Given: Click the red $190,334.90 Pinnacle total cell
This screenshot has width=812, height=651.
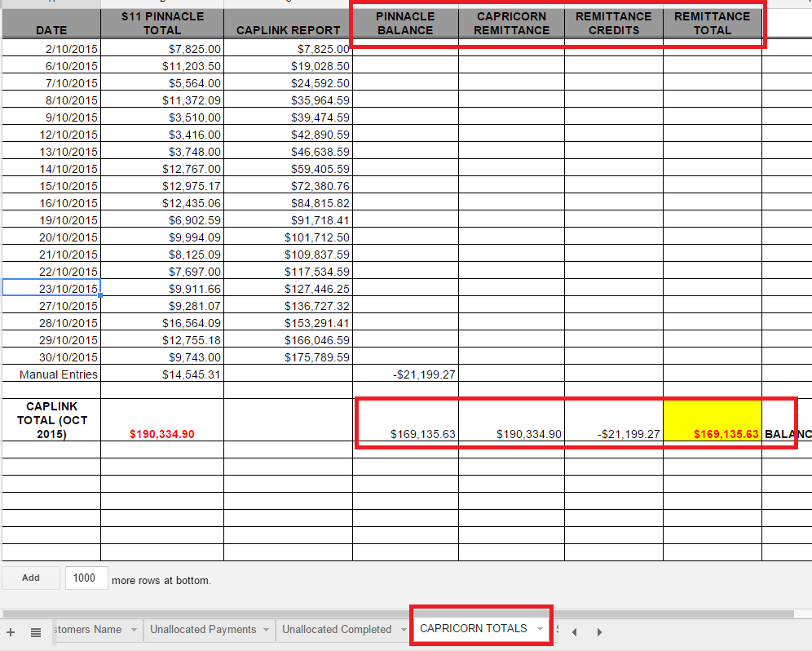Looking at the screenshot, I should coord(162,434).
